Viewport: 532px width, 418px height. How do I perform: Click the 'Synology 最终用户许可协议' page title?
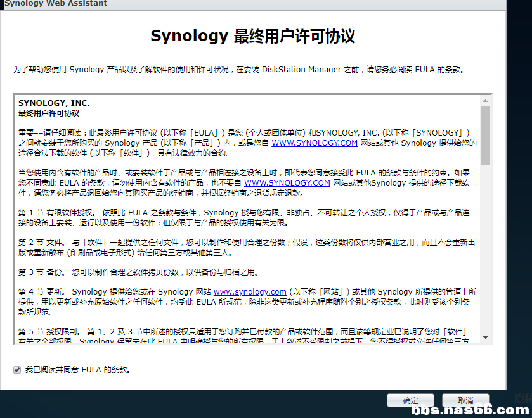tap(253, 36)
